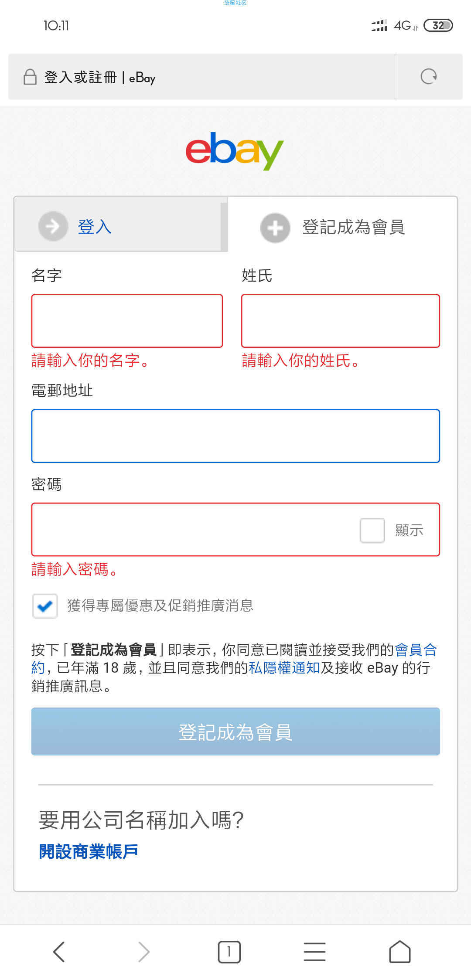Open the browser tabs counter
471x980 pixels.
[x=229, y=952]
